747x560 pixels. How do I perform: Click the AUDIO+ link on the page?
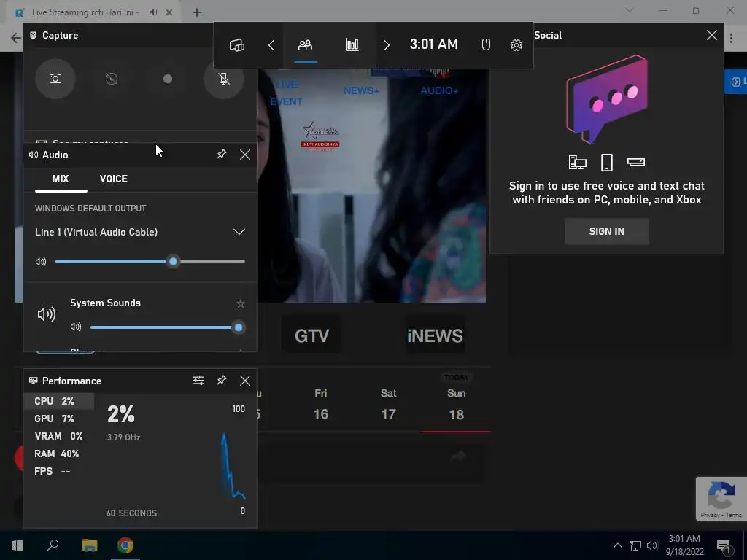pos(438,90)
